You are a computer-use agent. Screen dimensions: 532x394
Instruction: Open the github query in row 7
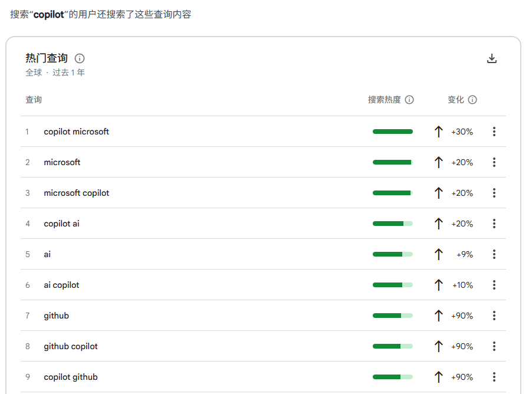click(x=56, y=316)
